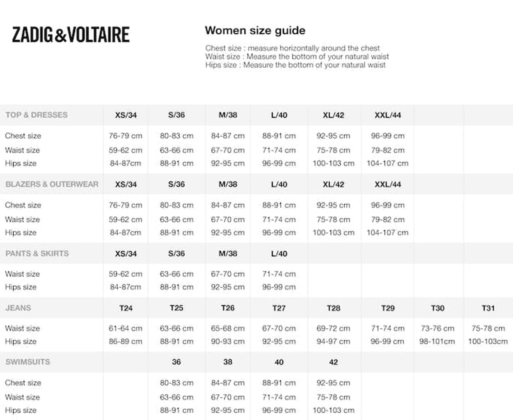Click XS/34 header in Blazers & Outerwear row
The image size is (513, 420).
126,185
